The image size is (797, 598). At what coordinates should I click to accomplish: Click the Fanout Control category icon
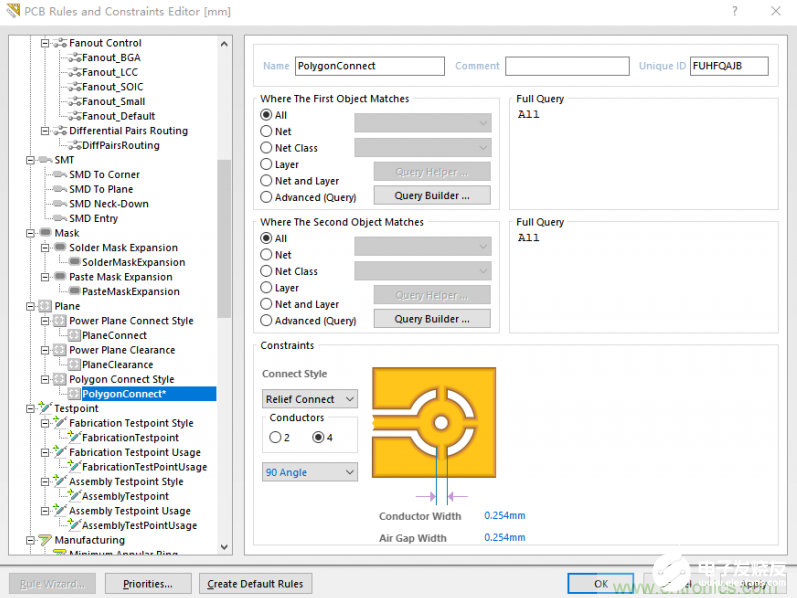[60, 43]
